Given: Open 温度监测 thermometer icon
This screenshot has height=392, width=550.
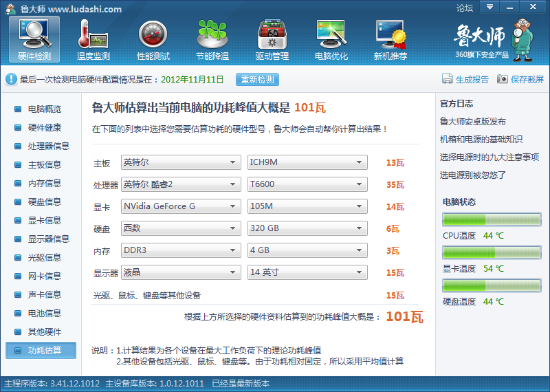Looking at the screenshot, I should [x=93, y=34].
